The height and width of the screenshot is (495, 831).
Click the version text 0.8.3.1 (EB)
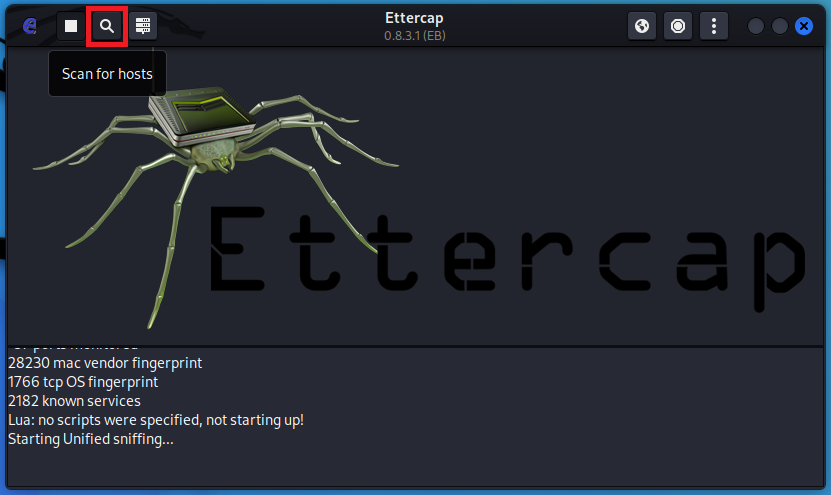[414, 36]
